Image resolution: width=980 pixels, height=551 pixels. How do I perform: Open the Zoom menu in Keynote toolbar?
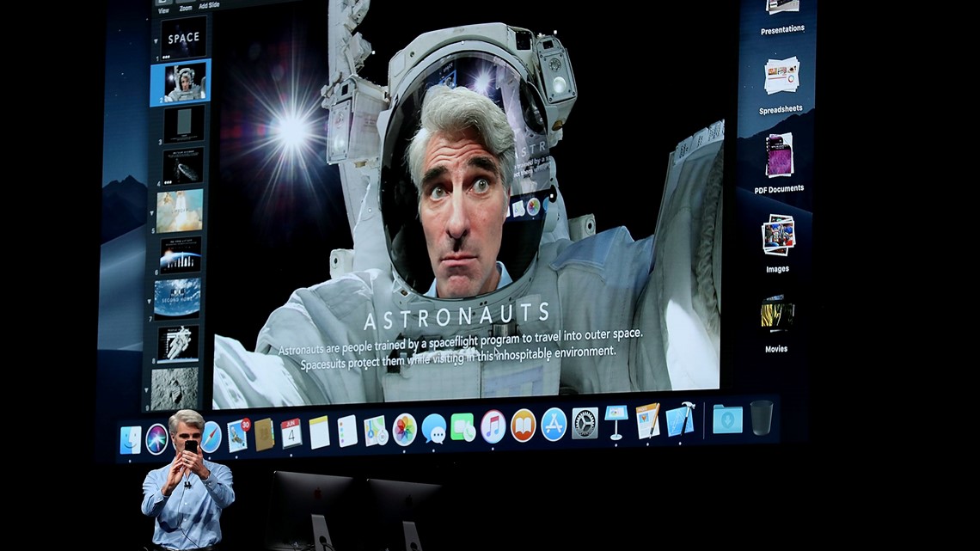[x=186, y=8]
